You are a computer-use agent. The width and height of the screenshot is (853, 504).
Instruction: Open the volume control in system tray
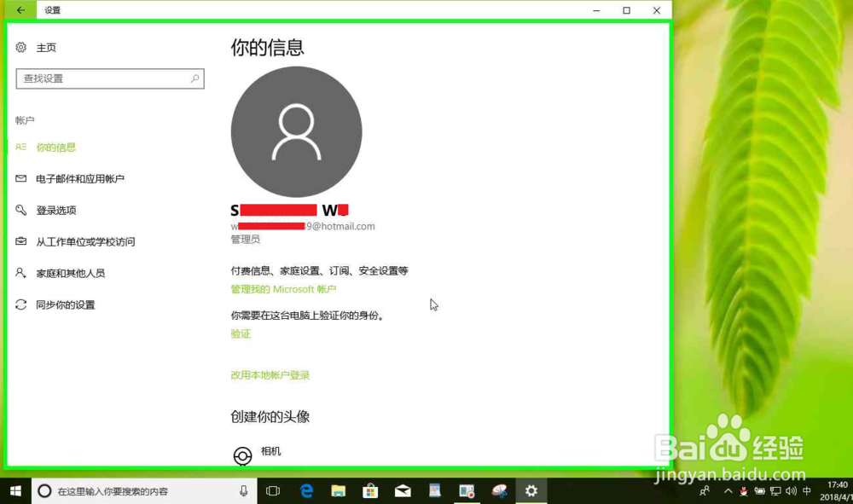pyautogui.click(x=790, y=491)
